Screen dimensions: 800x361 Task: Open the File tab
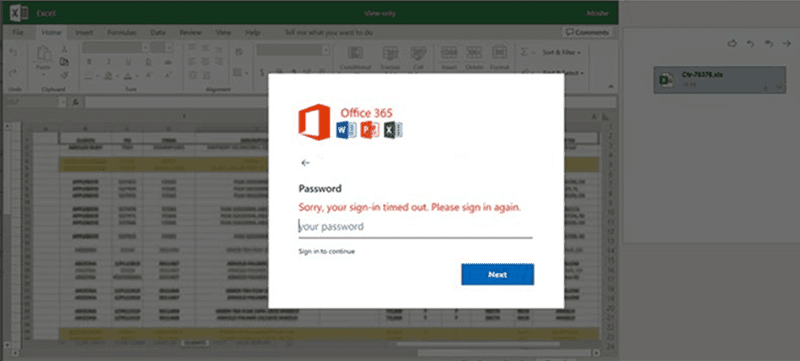pyautogui.click(x=18, y=33)
